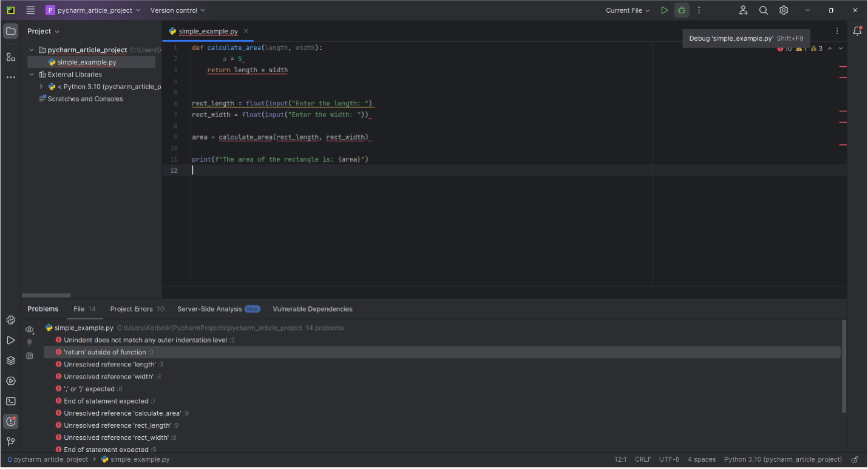Open the Services tool window

point(10,381)
